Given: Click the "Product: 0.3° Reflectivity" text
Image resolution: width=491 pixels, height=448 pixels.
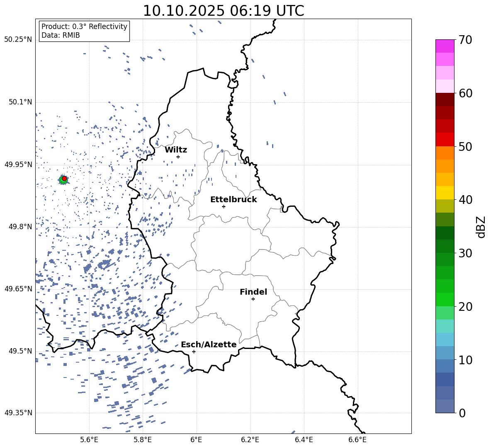Looking at the screenshot, I should (84, 27).
